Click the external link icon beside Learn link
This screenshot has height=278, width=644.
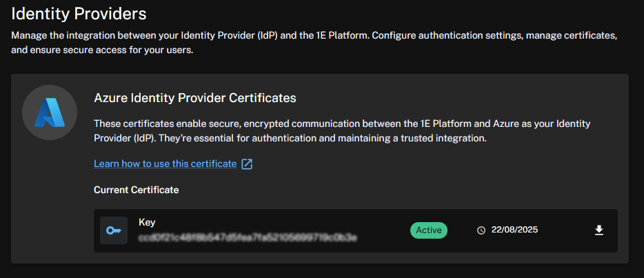pos(247,164)
